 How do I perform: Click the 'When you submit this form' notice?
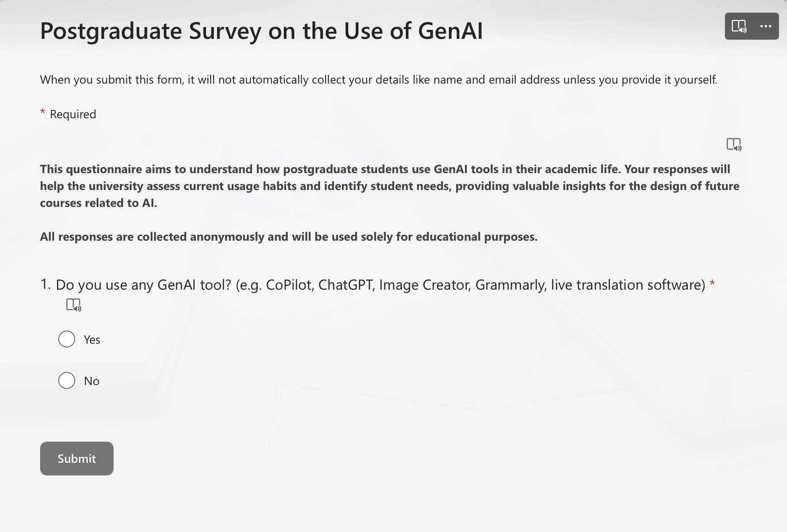coord(378,80)
